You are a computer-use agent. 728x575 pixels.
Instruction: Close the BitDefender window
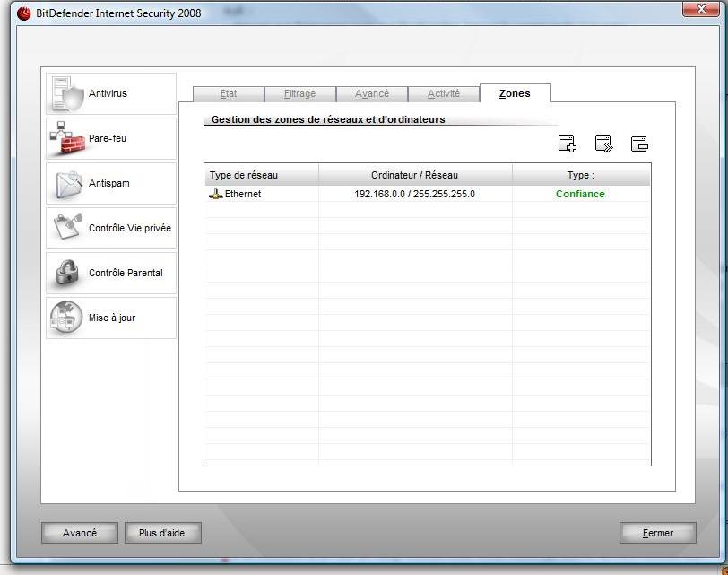701,9
